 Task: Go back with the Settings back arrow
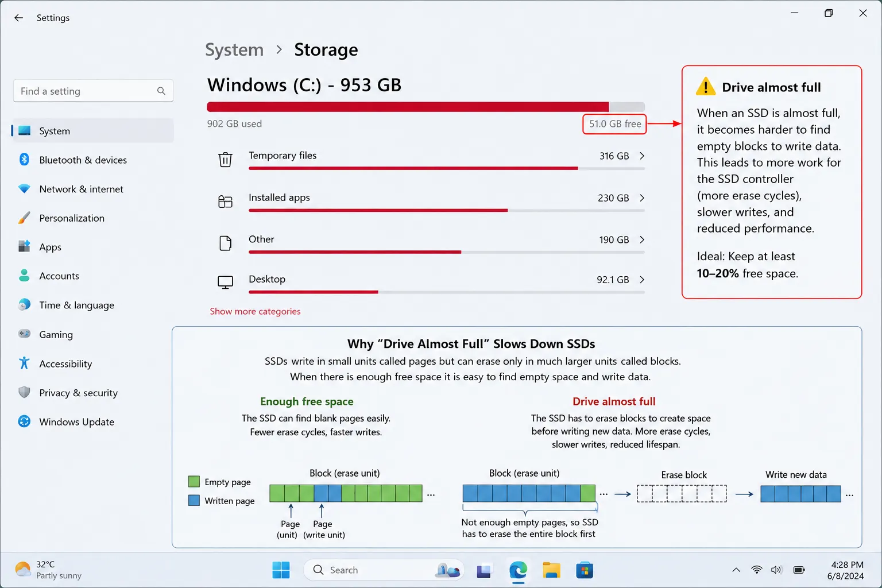(18, 18)
